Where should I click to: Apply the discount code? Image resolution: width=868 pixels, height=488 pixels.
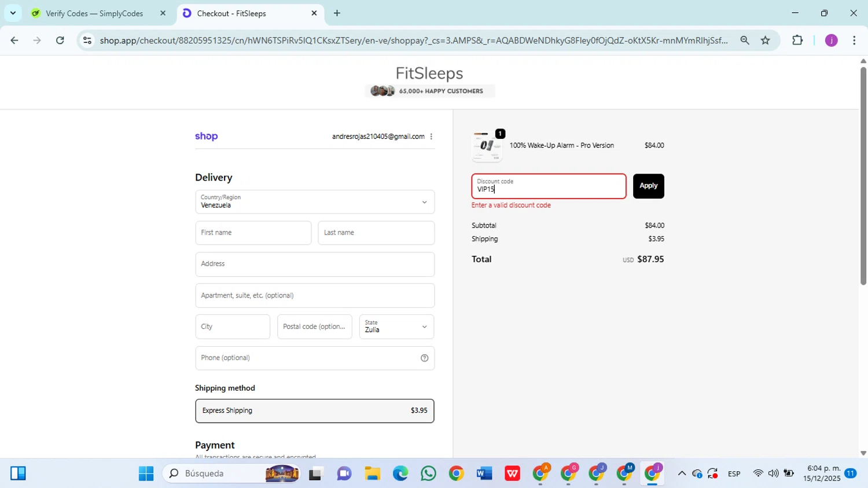click(x=649, y=186)
